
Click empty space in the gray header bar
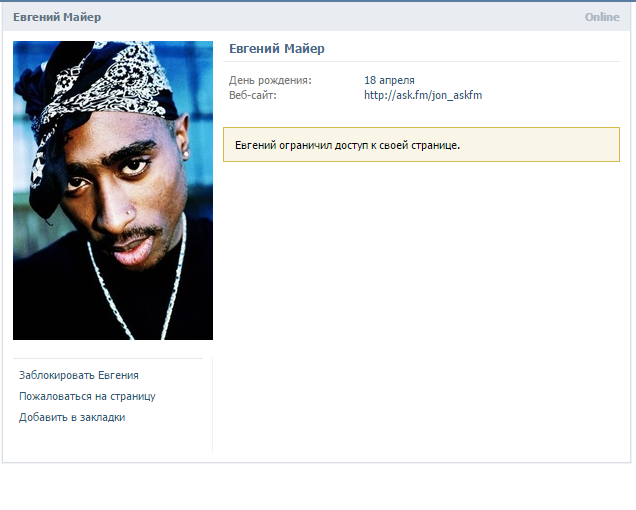pos(341,17)
